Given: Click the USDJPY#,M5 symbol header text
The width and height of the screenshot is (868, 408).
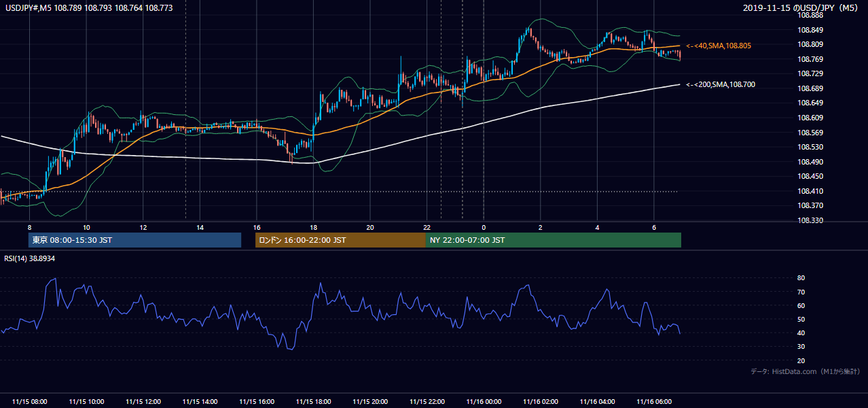Looking at the screenshot, I should click(x=88, y=8).
